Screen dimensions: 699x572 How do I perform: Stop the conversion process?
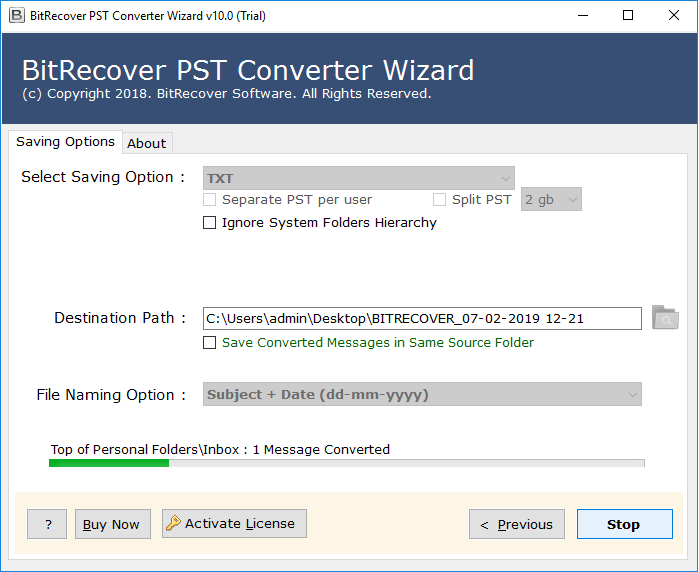[625, 524]
